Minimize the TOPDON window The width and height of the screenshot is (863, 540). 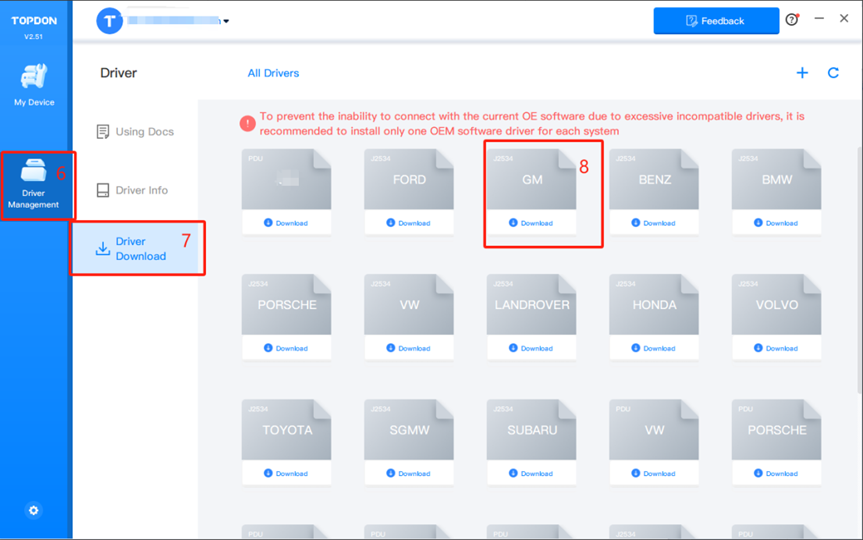819,19
